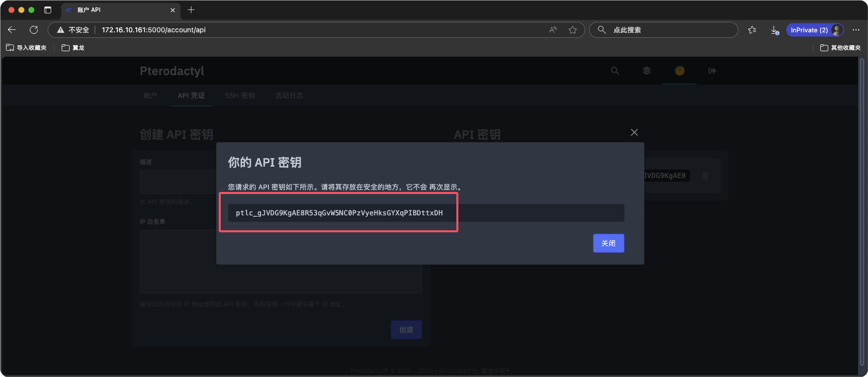
Task: Click the browser address bar URL
Action: coord(154,30)
